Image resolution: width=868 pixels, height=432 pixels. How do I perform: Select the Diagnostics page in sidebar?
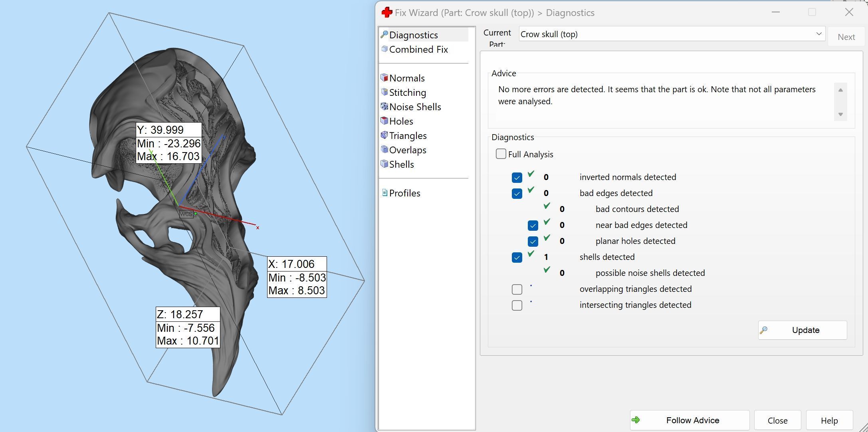point(413,35)
